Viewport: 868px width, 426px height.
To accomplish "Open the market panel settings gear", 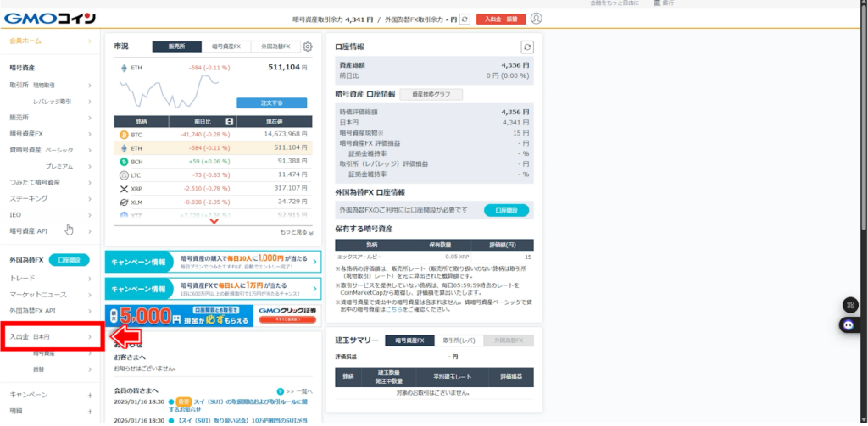I will tap(307, 47).
